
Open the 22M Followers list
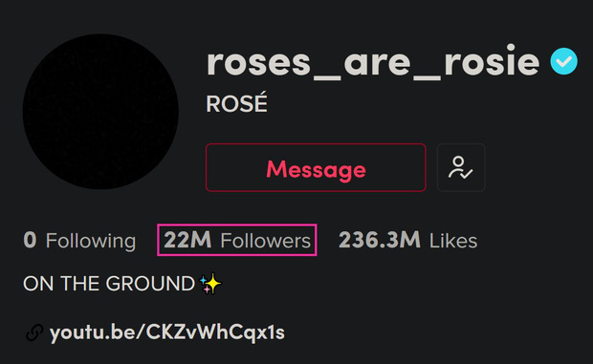[x=237, y=240]
